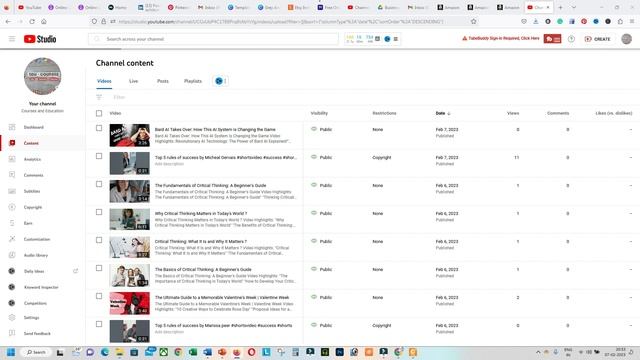
Task: Click the help question mark icon
Action: [x=571, y=39]
